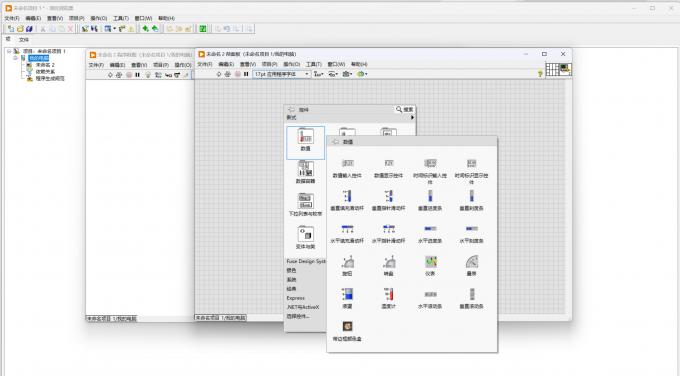The height and width of the screenshot is (376, 680).
Task: Toggle the context help question mark icon
Action: (x=540, y=74)
